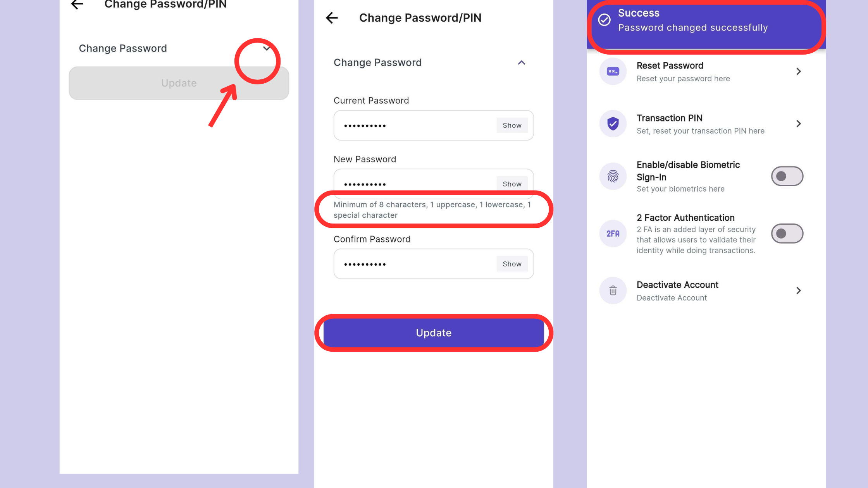Click the New Password input field
The width and height of the screenshot is (868, 488).
pyautogui.click(x=433, y=184)
